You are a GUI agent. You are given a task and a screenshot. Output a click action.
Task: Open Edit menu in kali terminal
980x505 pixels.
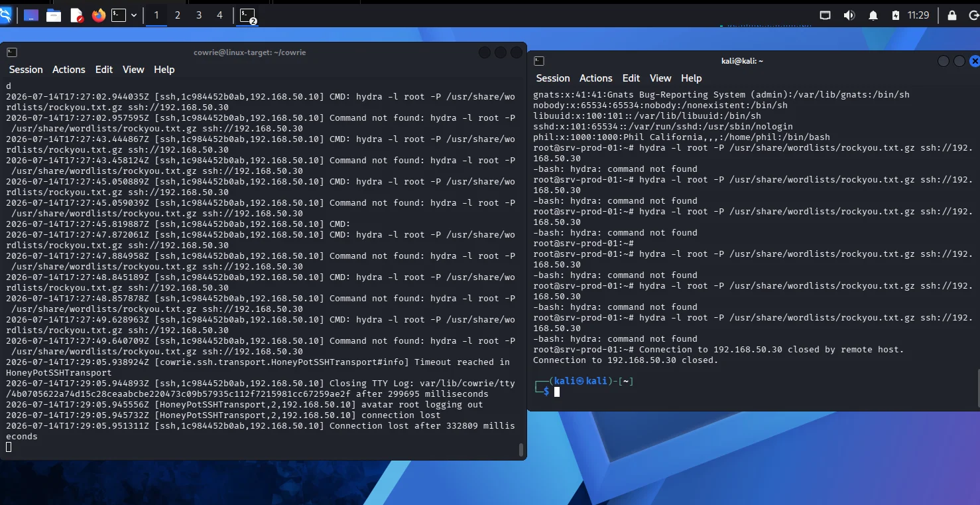coord(631,78)
